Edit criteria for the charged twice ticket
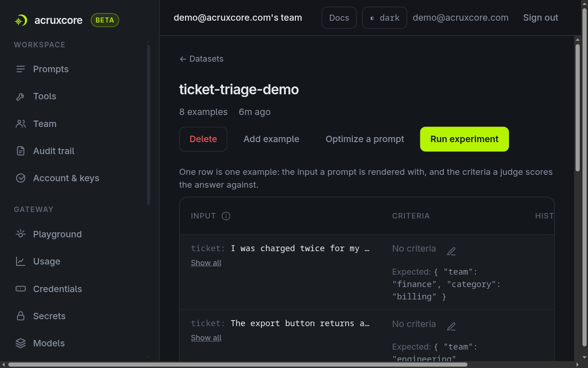 point(452,251)
